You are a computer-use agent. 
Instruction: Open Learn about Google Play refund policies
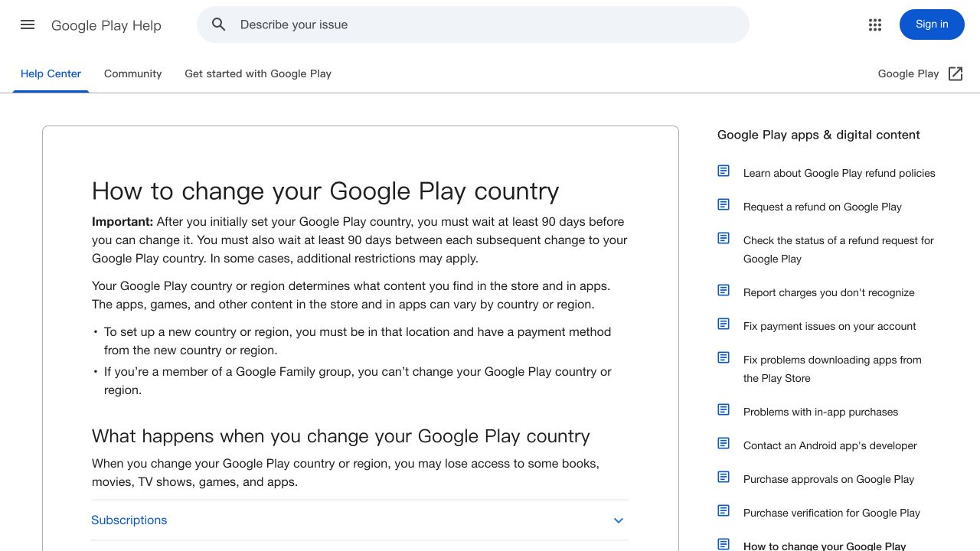[839, 173]
